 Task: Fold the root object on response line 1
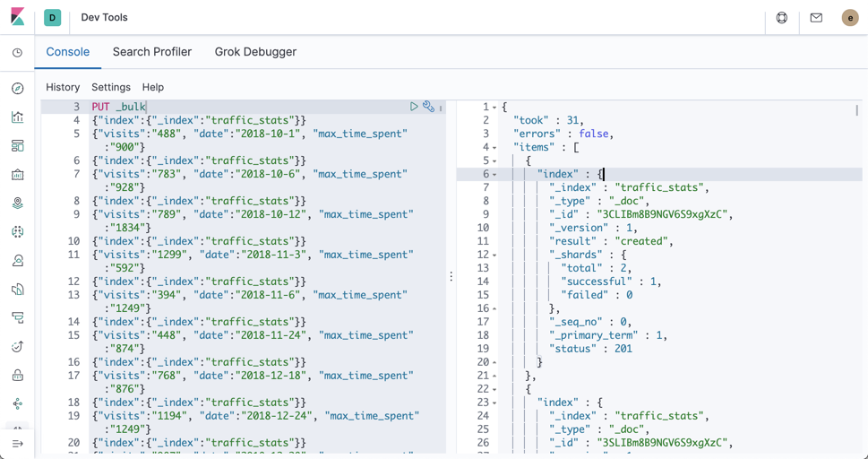pyautogui.click(x=494, y=108)
